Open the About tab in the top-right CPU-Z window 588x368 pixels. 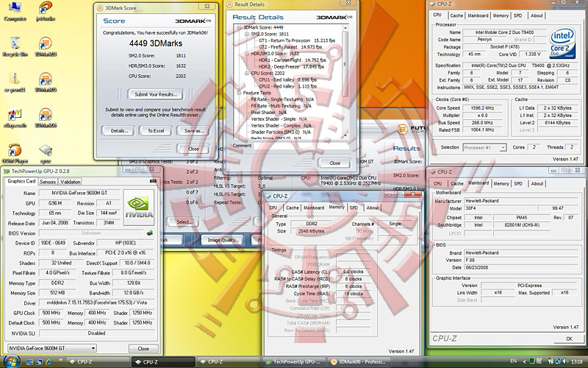click(x=537, y=15)
